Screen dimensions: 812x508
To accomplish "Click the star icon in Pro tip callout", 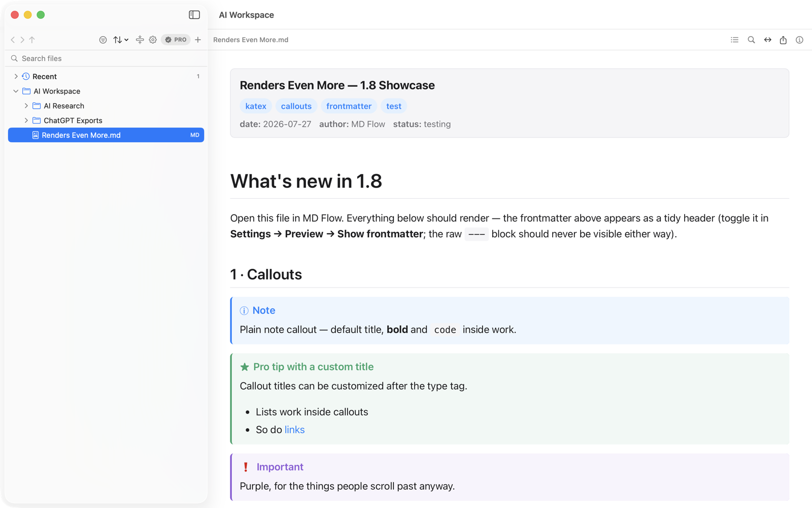I will (x=245, y=367).
